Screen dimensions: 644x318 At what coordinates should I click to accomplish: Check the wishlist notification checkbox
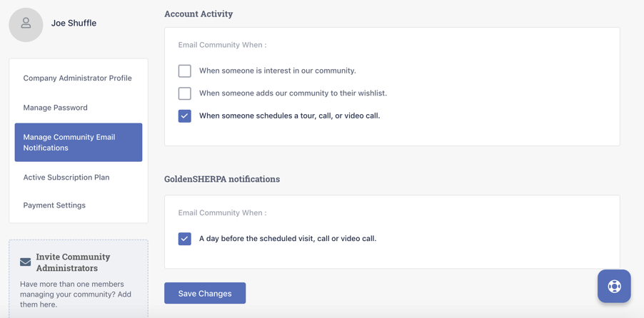pyautogui.click(x=185, y=93)
